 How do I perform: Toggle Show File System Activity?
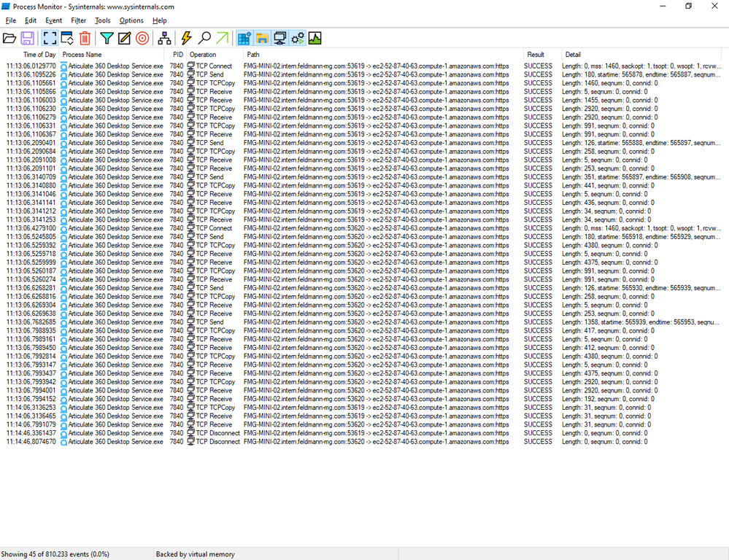pyautogui.click(x=262, y=38)
